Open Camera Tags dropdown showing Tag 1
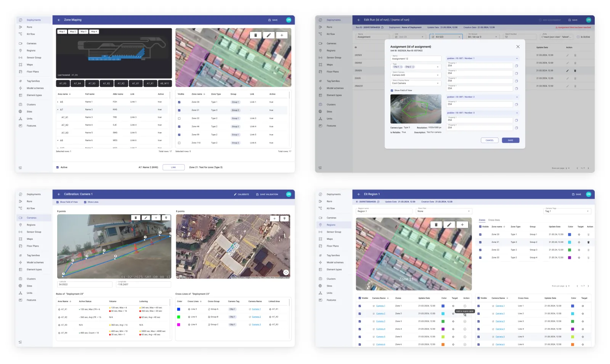 pyautogui.click(x=567, y=211)
